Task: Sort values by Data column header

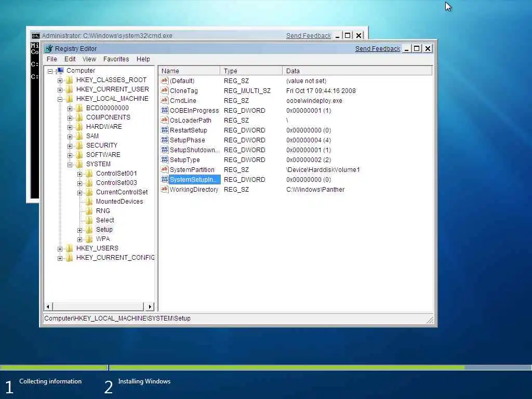Action: (357, 71)
